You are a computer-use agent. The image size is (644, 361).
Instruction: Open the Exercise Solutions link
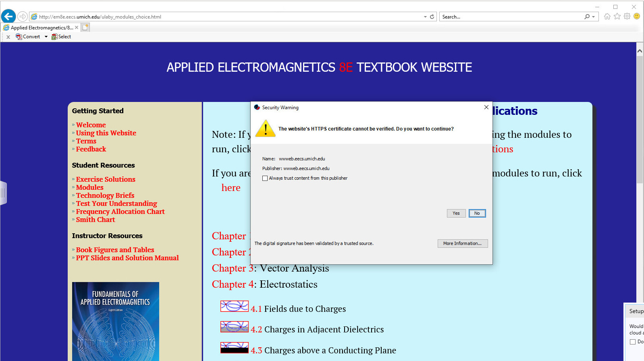pos(106,179)
